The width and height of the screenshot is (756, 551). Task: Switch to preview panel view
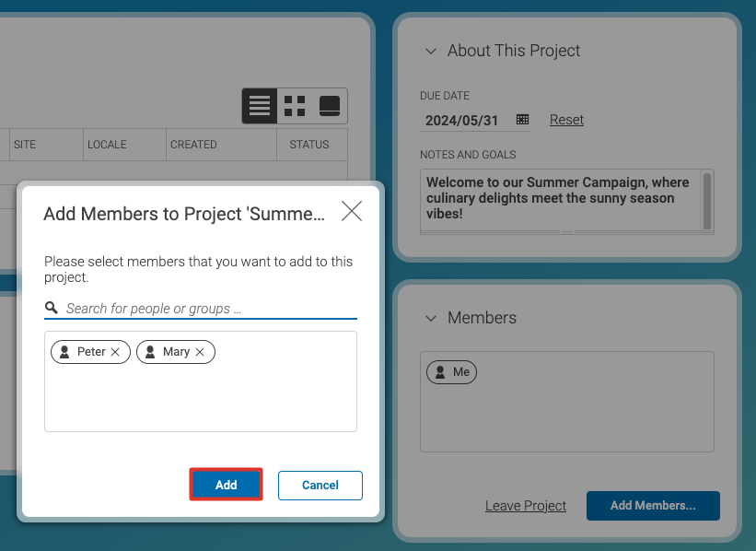[x=330, y=106]
